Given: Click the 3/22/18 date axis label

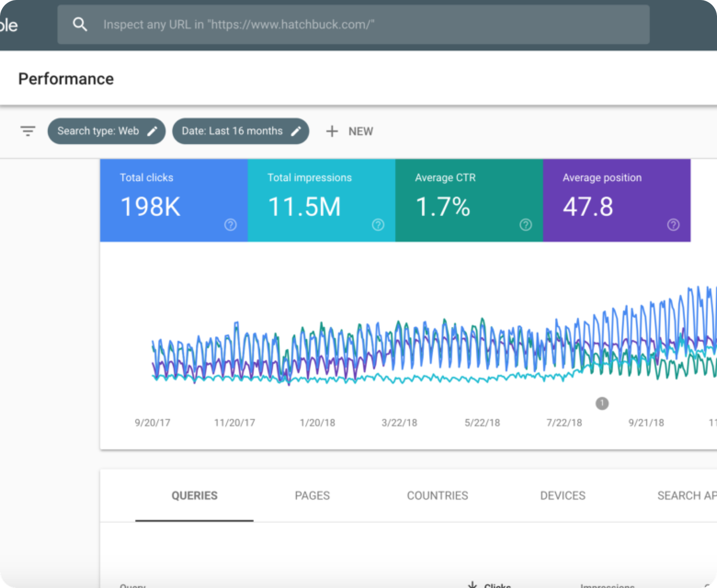Looking at the screenshot, I should [x=399, y=423].
